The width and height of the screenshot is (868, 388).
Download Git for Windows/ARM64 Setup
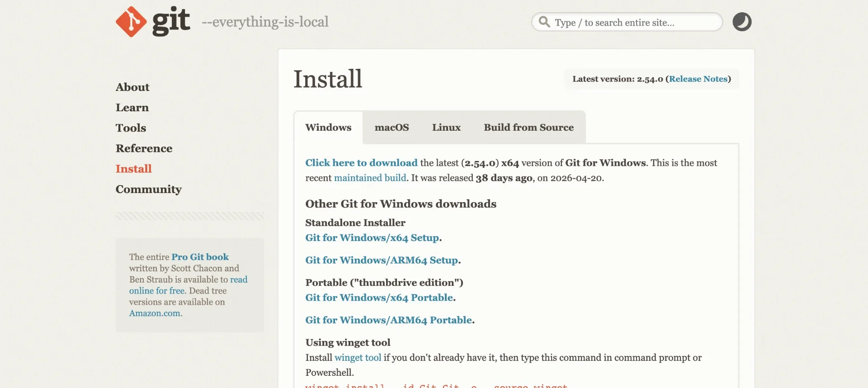tap(382, 260)
